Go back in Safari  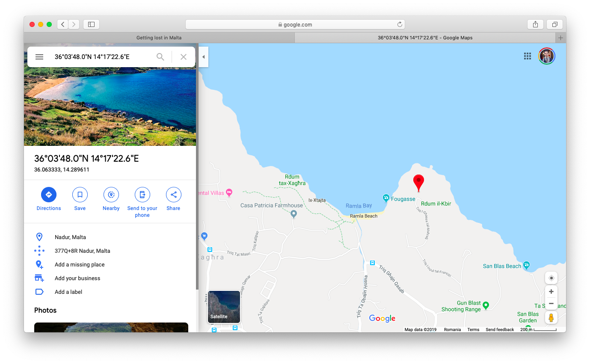[63, 24]
